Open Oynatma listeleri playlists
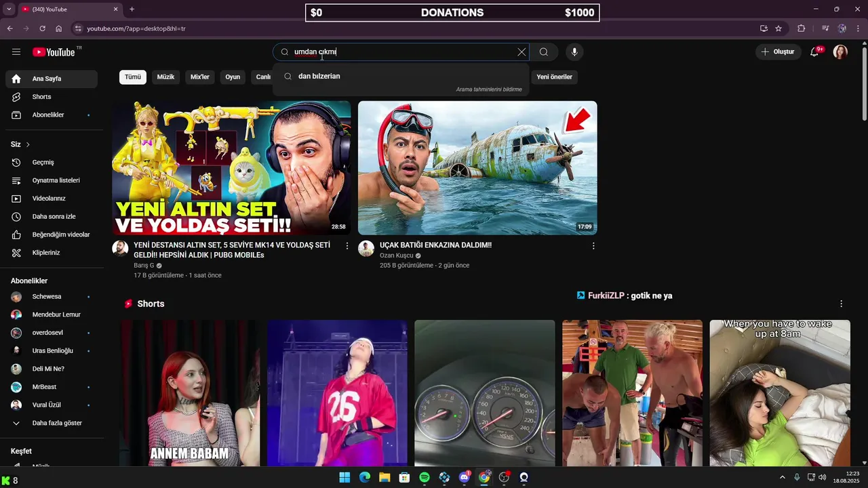This screenshot has width=868, height=488. coord(52,180)
